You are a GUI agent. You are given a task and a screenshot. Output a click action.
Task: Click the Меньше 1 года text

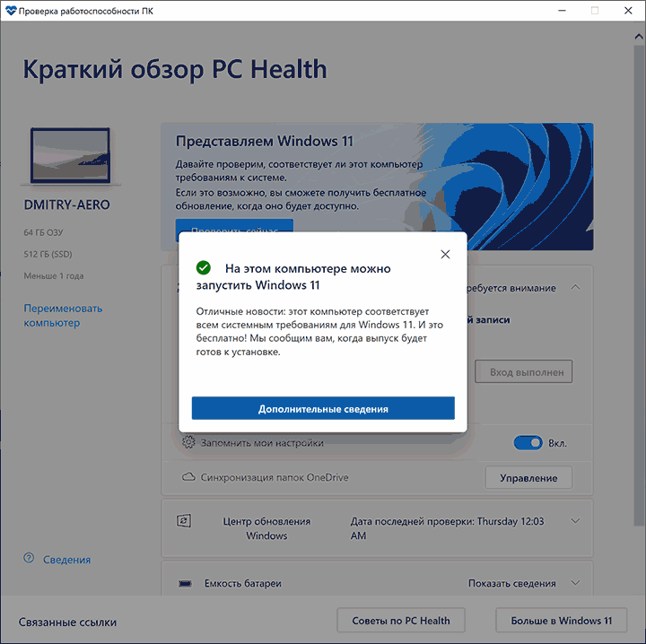54,276
